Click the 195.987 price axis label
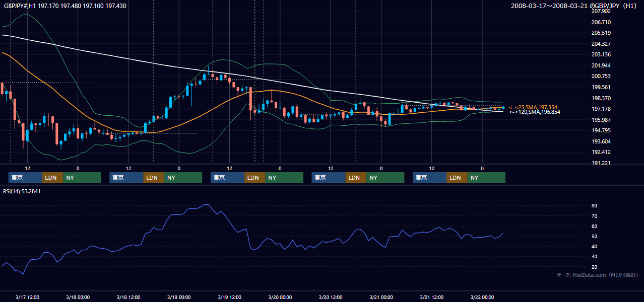The width and height of the screenshot is (644, 302). tap(601, 120)
